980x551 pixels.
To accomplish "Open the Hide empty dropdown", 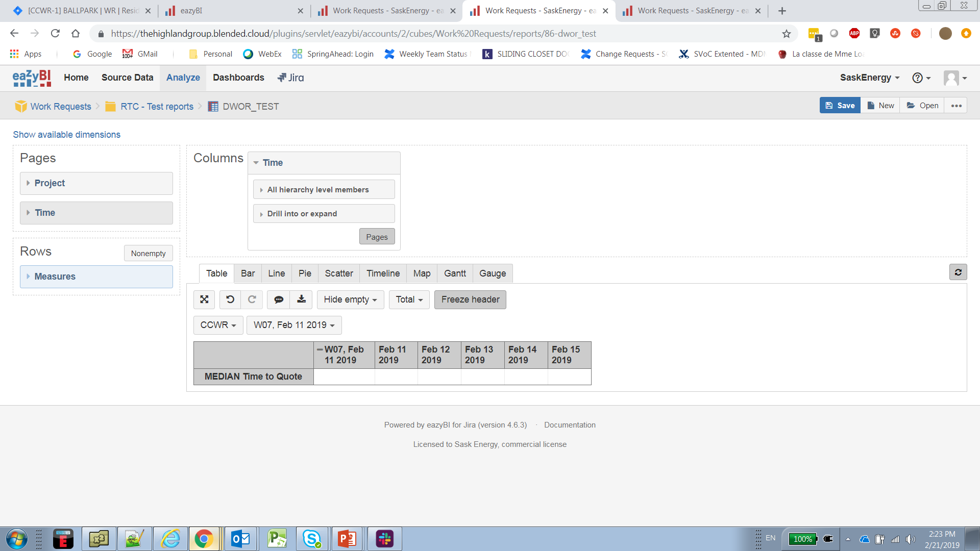I will (x=350, y=299).
